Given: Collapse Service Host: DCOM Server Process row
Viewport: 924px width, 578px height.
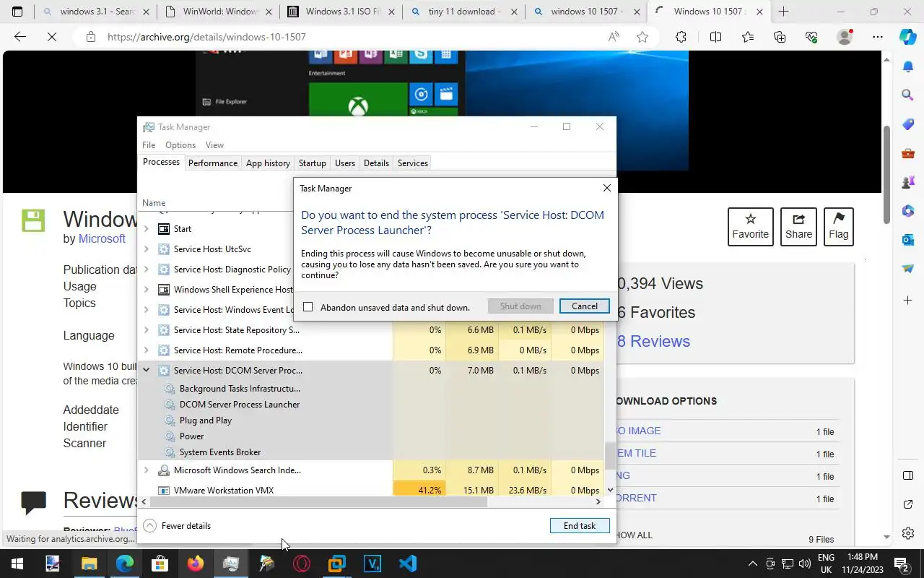Looking at the screenshot, I should (147, 371).
